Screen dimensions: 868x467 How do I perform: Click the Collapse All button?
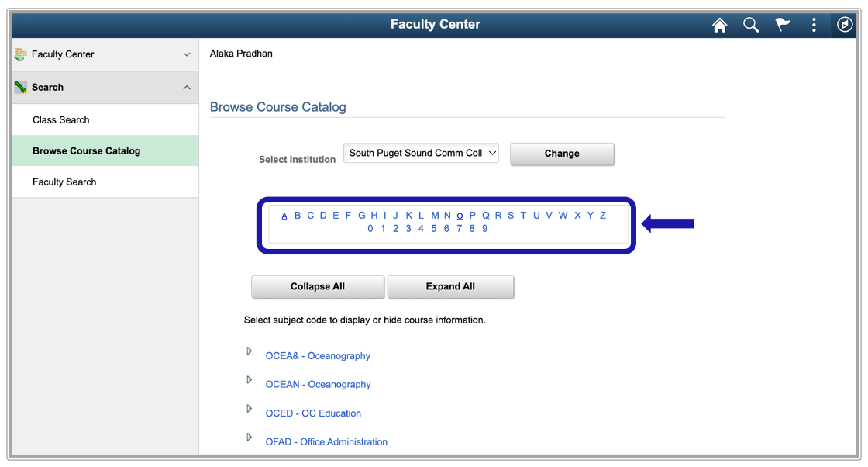pyautogui.click(x=318, y=286)
